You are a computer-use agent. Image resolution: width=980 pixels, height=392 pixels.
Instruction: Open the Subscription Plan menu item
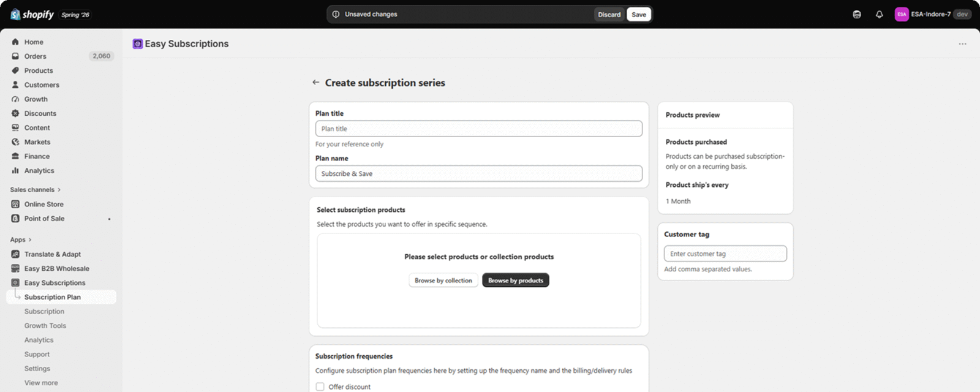61,297
